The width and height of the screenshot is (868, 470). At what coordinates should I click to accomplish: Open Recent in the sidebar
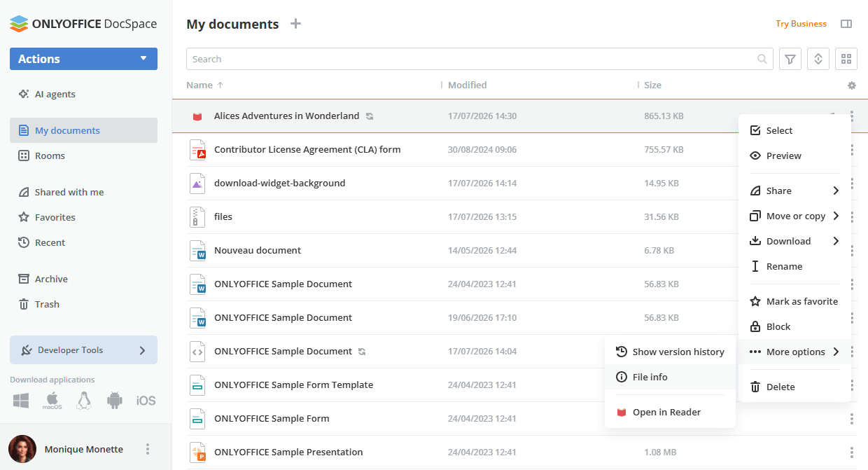coord(83,242)
